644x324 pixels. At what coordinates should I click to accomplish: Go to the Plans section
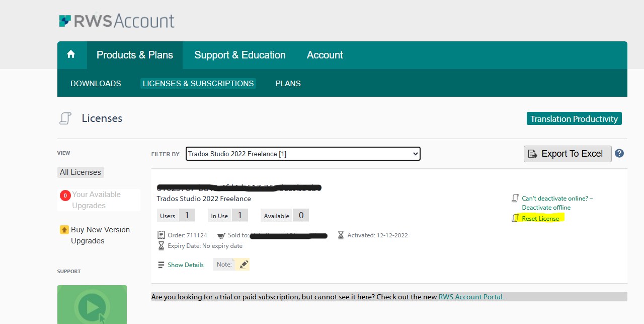tap(288, 83)
